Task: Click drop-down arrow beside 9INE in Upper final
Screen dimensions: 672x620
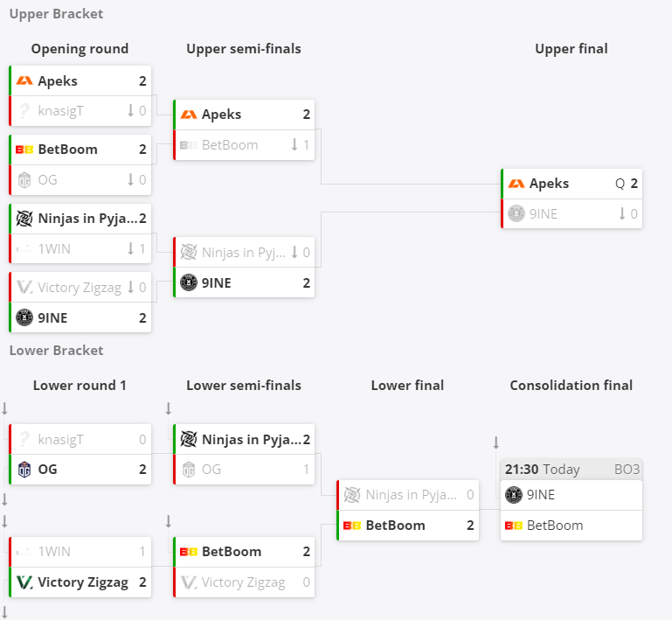Action: (x=622, y=213)
